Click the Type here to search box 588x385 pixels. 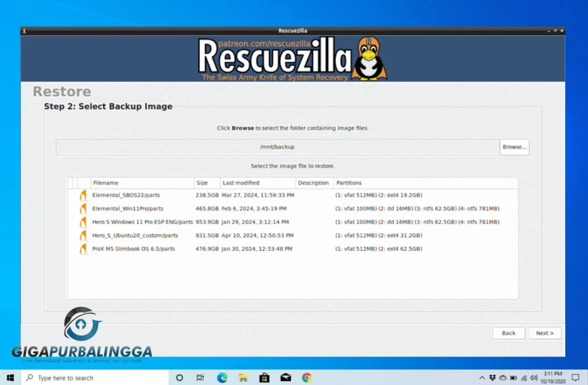95,378
